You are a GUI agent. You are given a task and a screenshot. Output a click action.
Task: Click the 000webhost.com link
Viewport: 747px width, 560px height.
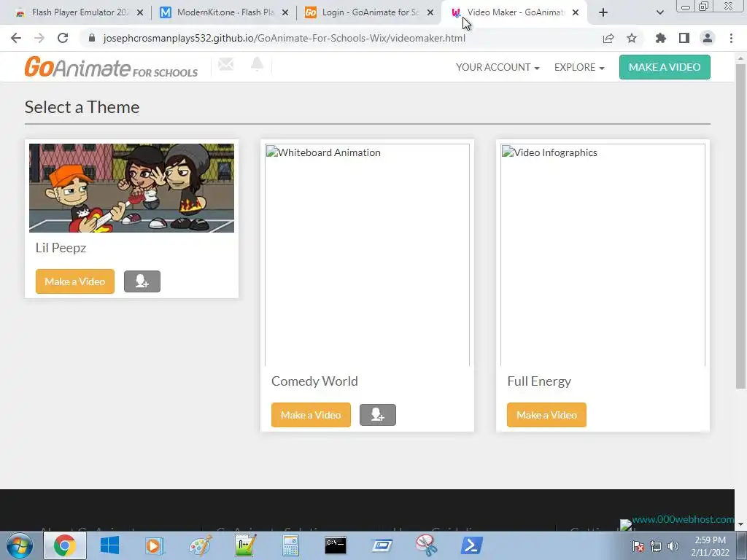(682, 519)
